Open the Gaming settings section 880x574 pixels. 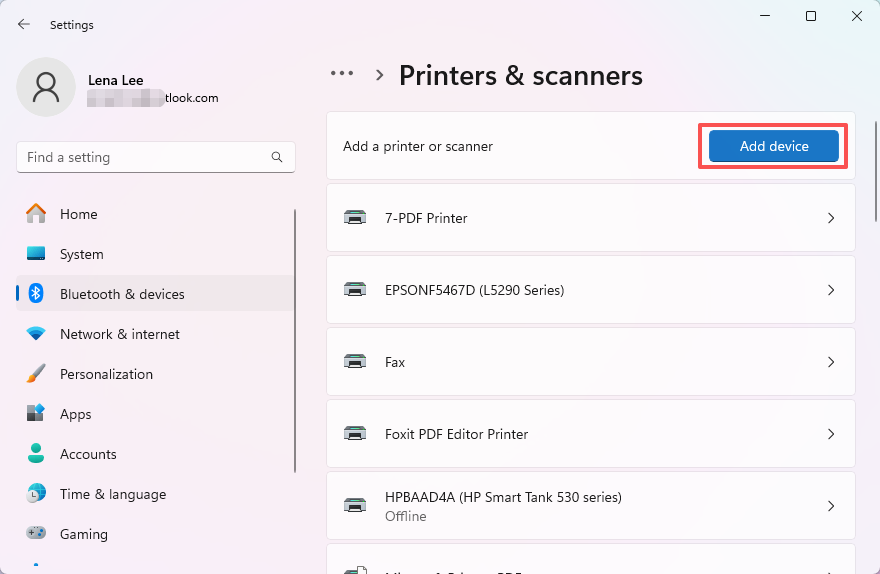coord(84,534)
